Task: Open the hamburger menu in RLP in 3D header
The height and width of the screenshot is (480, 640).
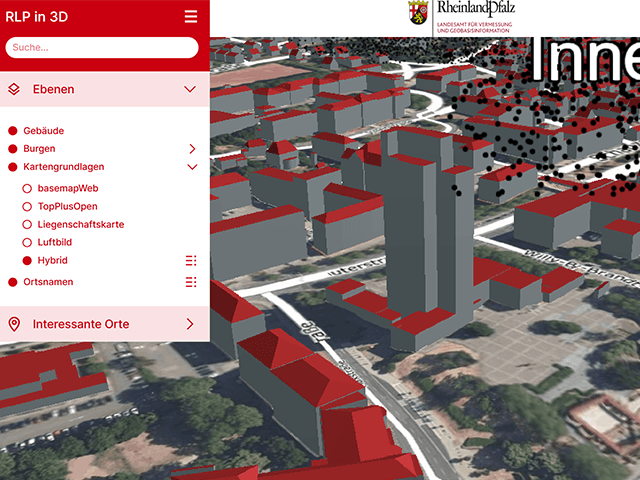Action: 191,16
